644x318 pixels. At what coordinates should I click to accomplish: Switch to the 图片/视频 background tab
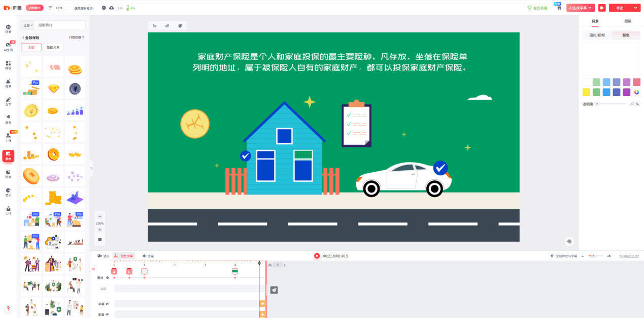(597, 35)
